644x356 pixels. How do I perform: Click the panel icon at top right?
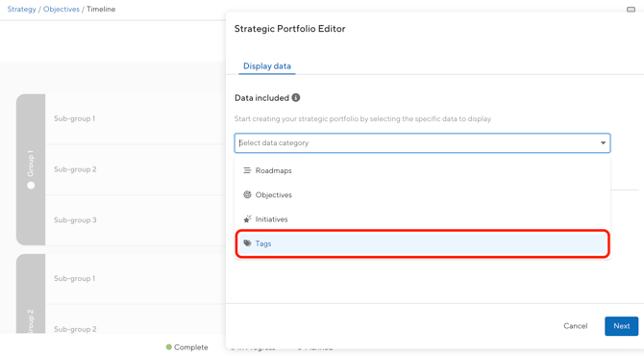click(x=631, y=10)
